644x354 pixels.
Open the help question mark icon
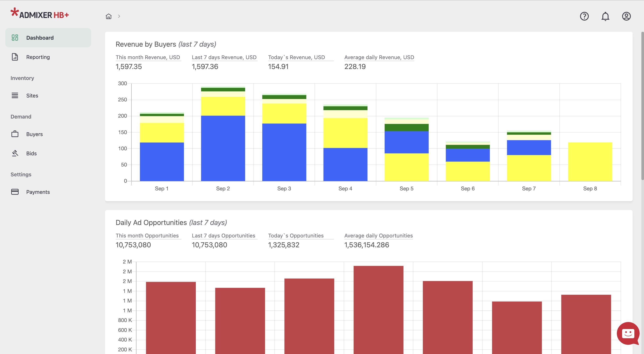tap(584, 16)
